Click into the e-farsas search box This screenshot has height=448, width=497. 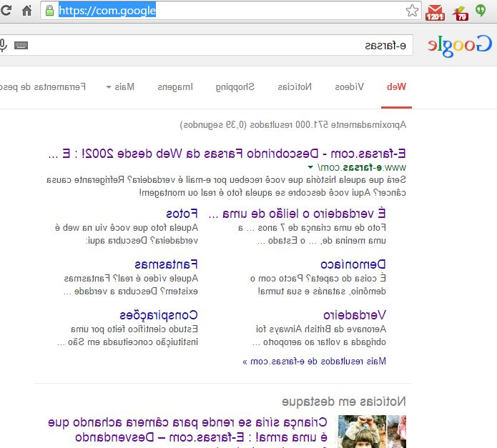(x=206, y=45)
